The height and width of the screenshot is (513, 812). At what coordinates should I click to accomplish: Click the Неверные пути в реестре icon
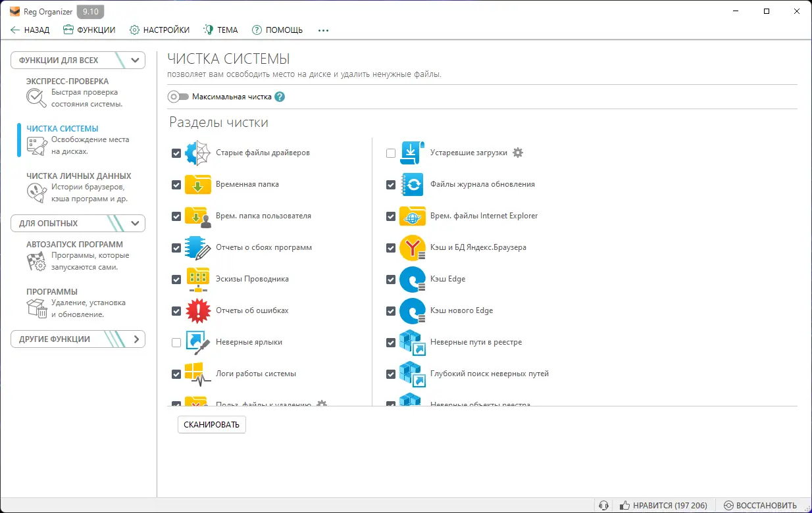412,342
